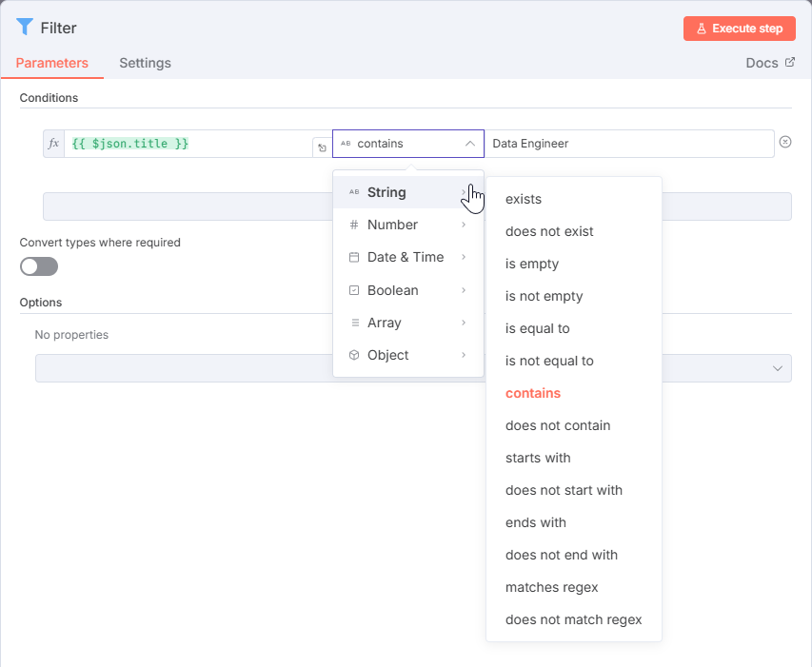The height and width of the screenshot is (667, 812).
Task: Click the blue Filter funnel icon
Action: tap(25, 28)
